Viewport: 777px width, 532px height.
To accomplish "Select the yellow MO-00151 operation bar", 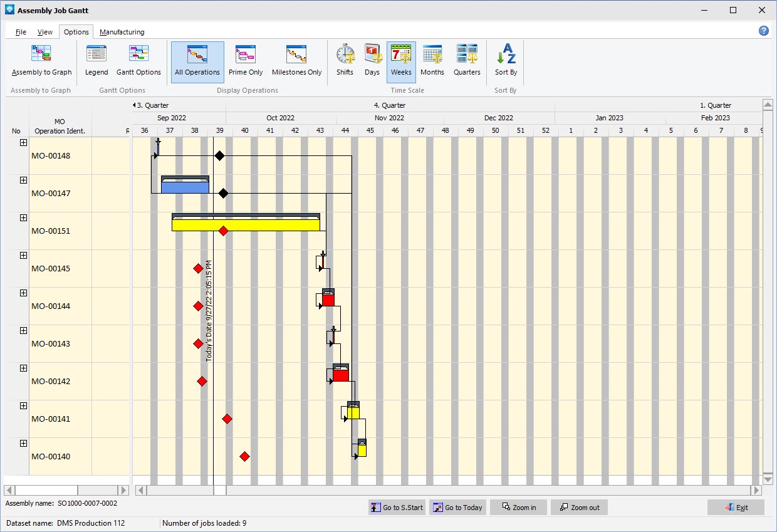I will (246, 225).
